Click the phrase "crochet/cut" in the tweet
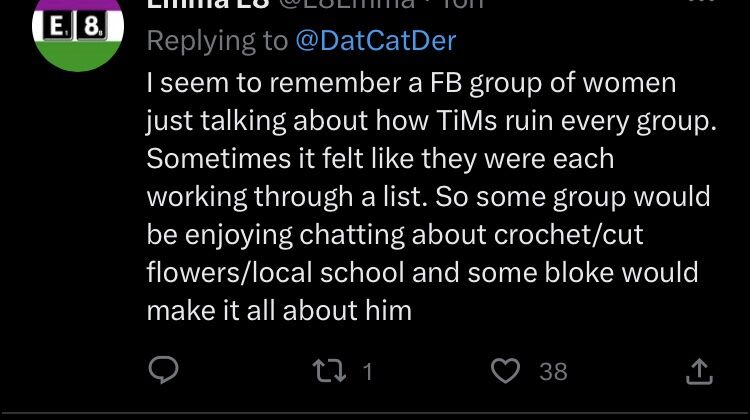The image size is (750, 420). (x=568, y=234)
